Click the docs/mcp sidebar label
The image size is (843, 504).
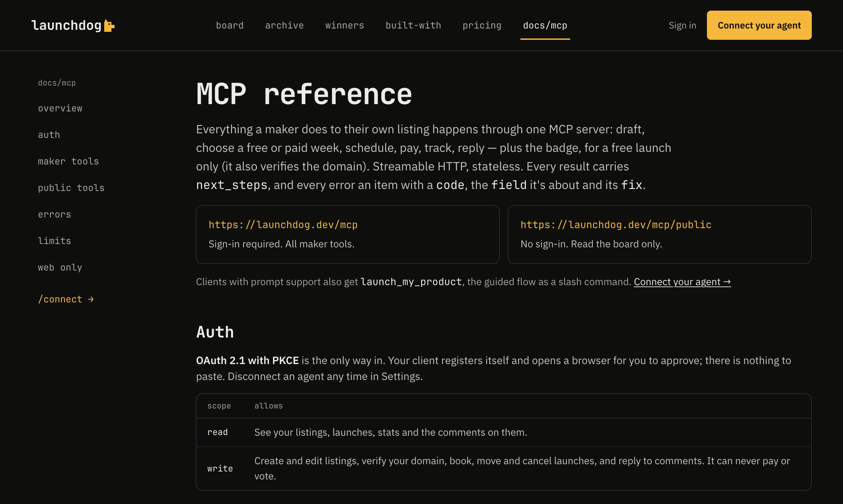pyautogui.click(x=57, y=83)
